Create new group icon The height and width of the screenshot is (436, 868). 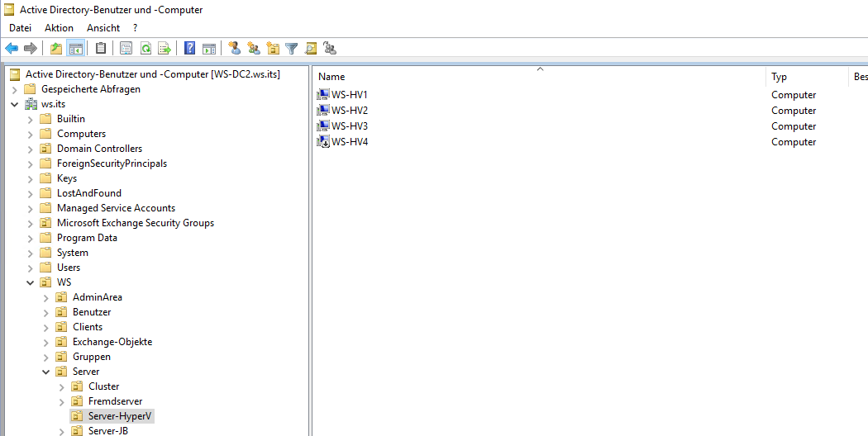pos(254,49)
